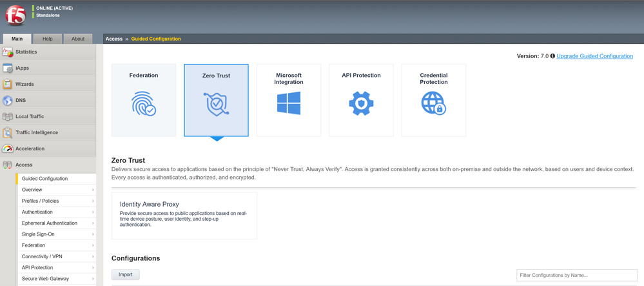This screenshot has width=644, height=286.
Task: Expand the Secure Web Gateway submenu arrow
Action: tap(93, 279)
